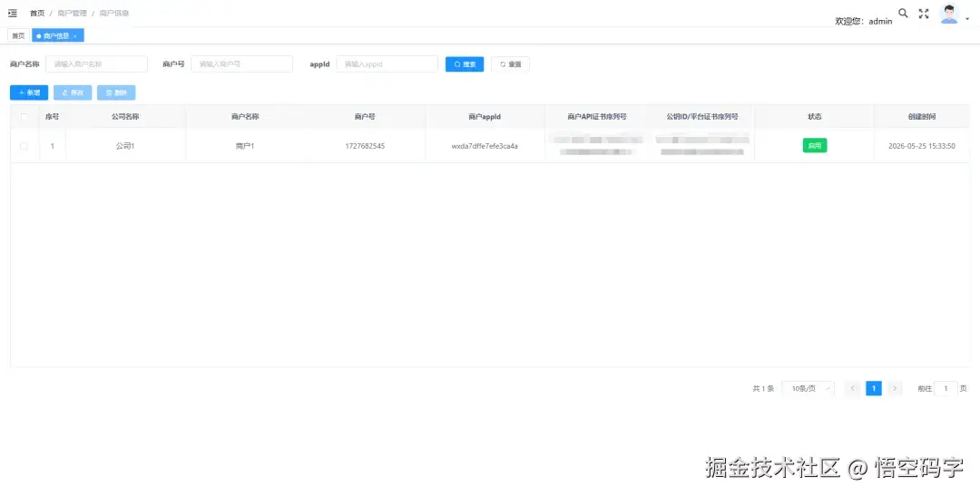Click the admin avatar picture
The height and width of the screenshot is (496, 980).
[949, 14]
